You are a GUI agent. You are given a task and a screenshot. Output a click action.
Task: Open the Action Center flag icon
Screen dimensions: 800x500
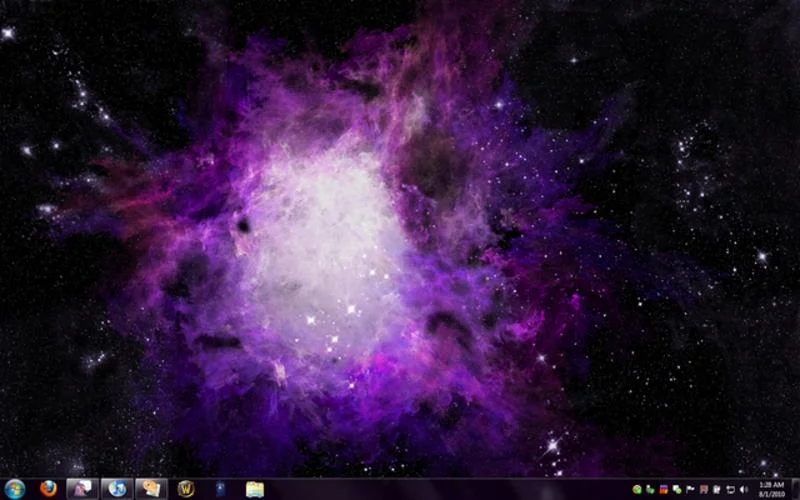[x=690, y=489]
